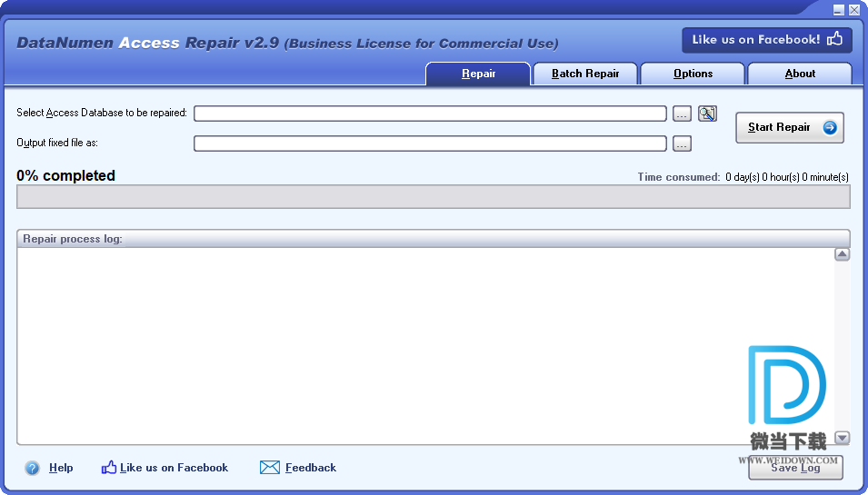Click inside the repair process log area
Viewport: 868px width, 495px height.
tap(425, 346)
